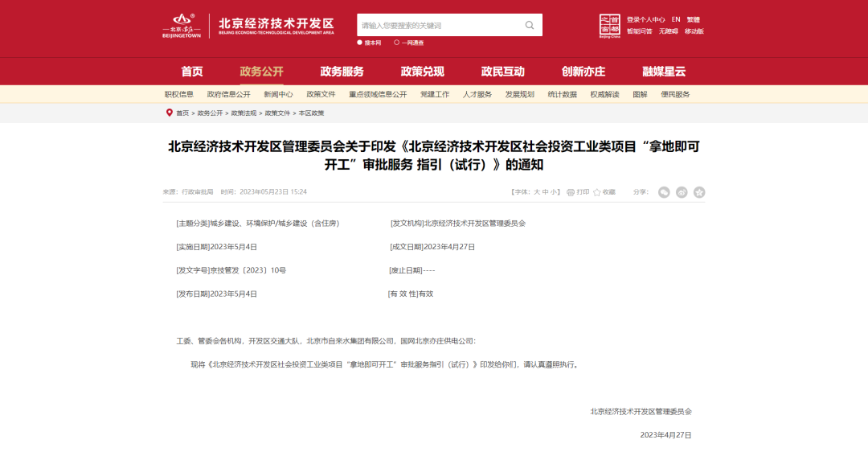Open 党建工作 in the sub-navigation
Screen dimensions: 868x452
(435, 94)
